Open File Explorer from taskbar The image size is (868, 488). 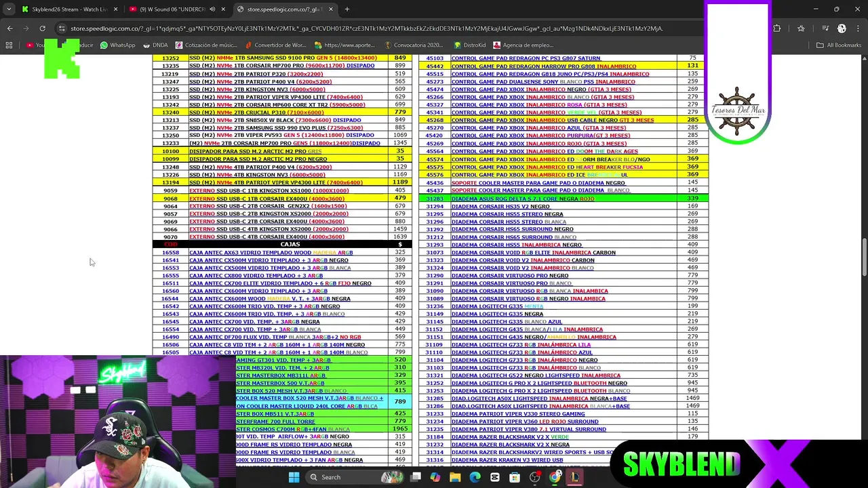coord(455,477)
